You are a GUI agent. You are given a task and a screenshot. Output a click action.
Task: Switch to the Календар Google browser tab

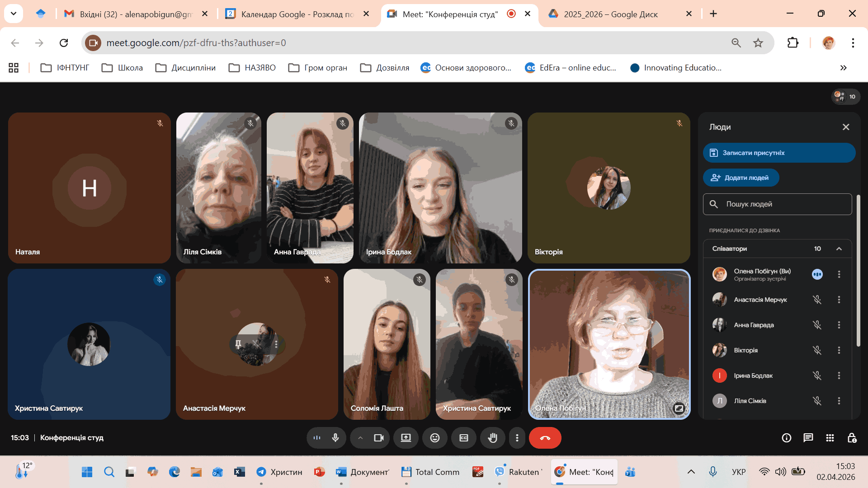(x=297, y=14)
